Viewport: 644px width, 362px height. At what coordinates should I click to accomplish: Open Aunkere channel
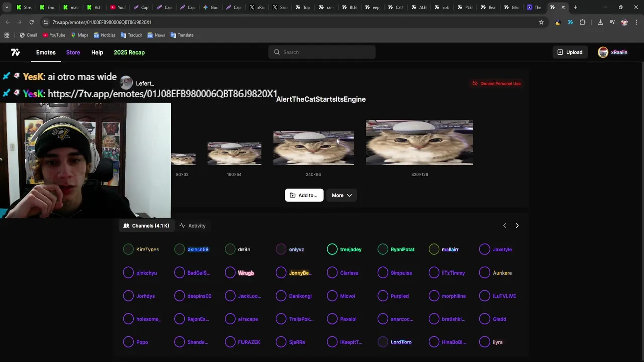click(496, 273)
